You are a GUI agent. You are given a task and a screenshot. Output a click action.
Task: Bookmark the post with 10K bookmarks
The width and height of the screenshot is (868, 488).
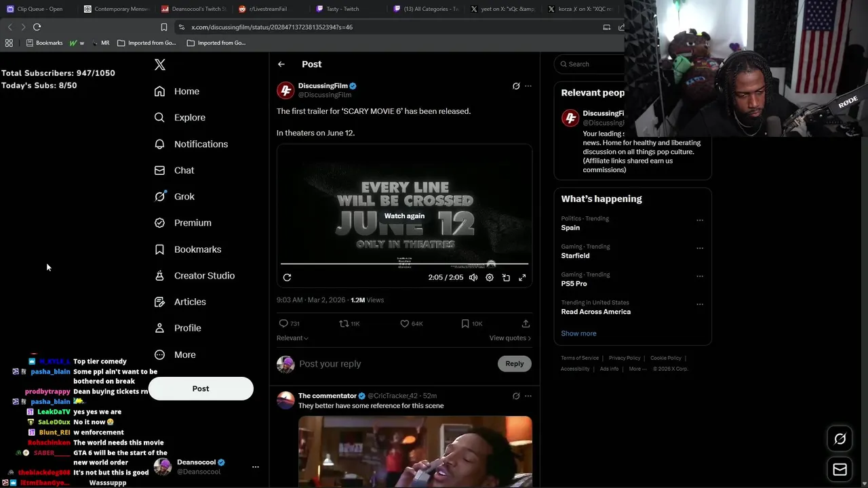pyautogui.click(x=471, y=324)
